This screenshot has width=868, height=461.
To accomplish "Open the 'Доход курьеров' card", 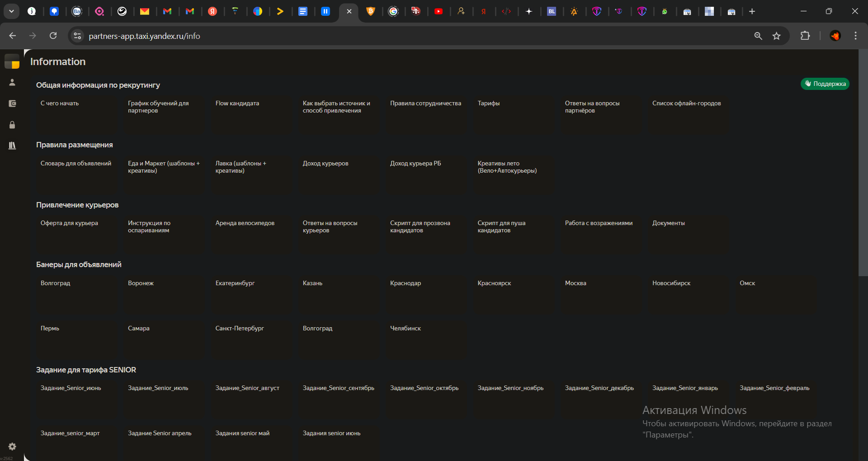I will (x=338, y=174).
